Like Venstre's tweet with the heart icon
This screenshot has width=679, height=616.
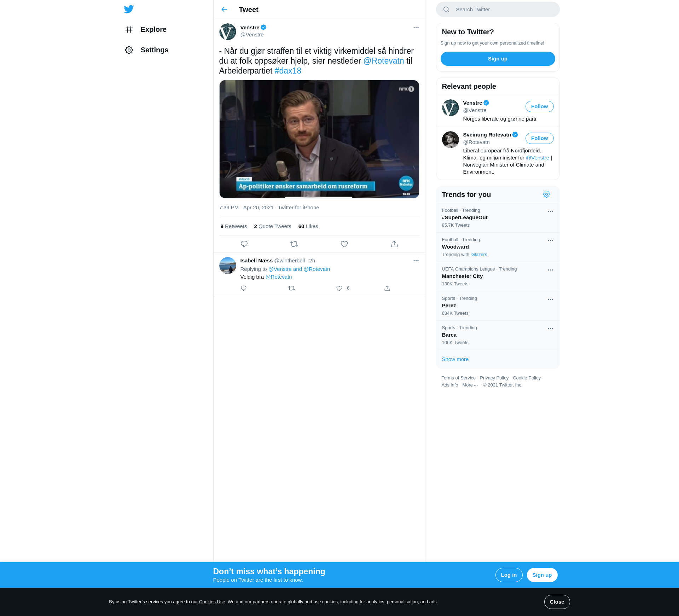tap(344, 244)
